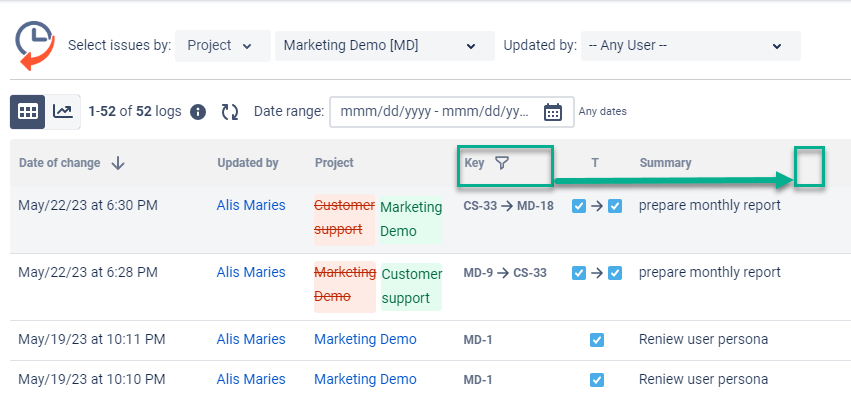Click the refresh logs icon
The height and width of the screenshot is (399, 851).
(x=230, y=112)
